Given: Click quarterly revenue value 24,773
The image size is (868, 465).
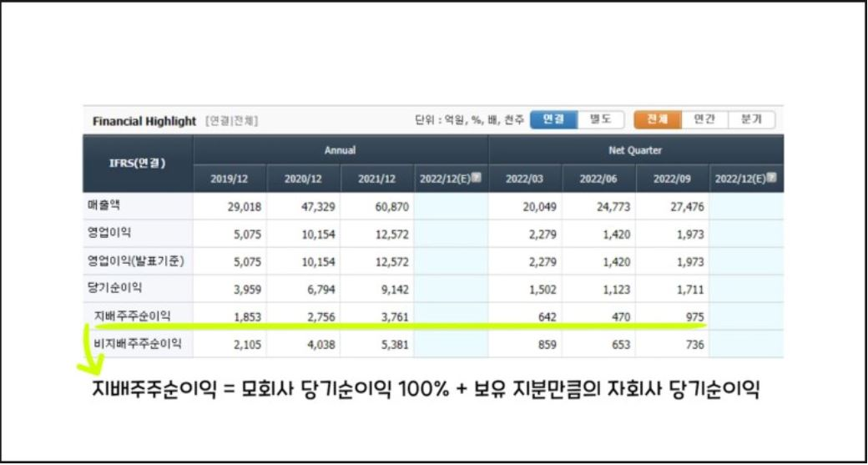Looking at the screenshot, I should point(613,207).
